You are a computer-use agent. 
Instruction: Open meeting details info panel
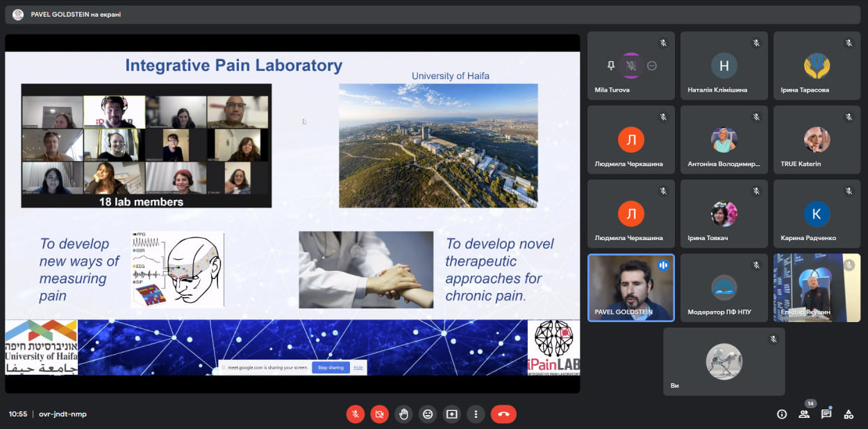(x=782, y=414)
